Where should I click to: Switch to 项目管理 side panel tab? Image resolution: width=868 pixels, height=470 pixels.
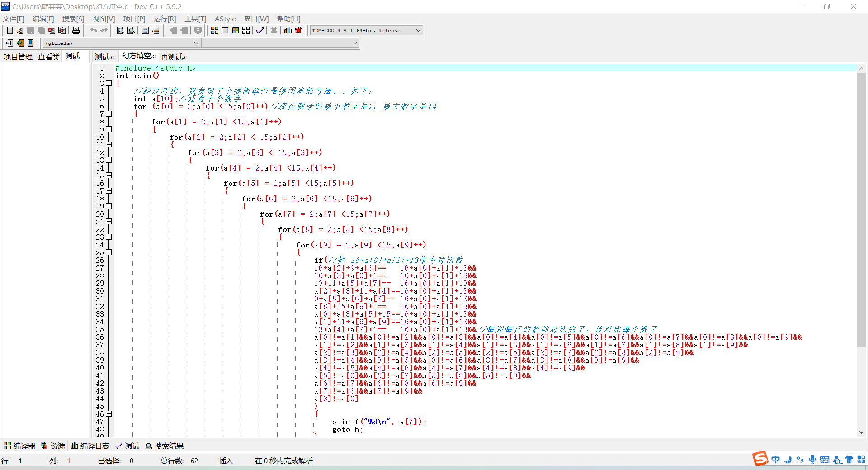point(18,57)
